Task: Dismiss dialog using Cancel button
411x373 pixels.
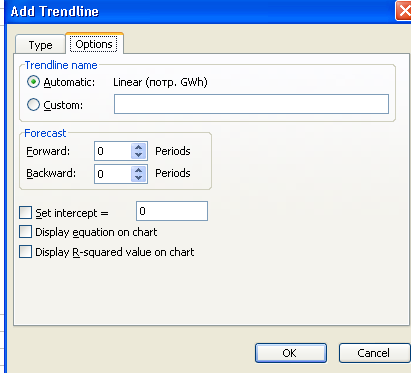Action: pyautogui.click(x=374, y=353)
